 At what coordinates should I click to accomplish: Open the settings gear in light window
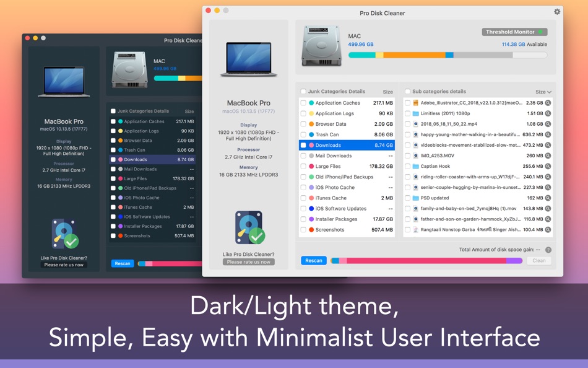557,12
